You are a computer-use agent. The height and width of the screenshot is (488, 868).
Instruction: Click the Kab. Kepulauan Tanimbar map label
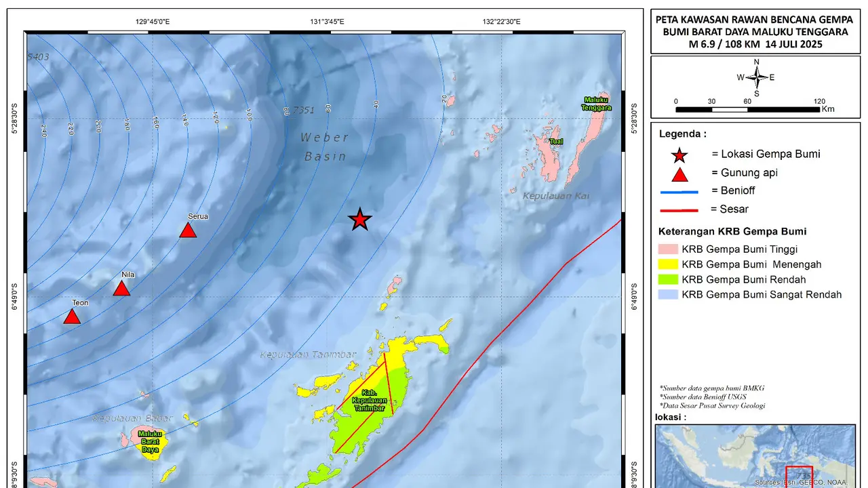[368, 401]
